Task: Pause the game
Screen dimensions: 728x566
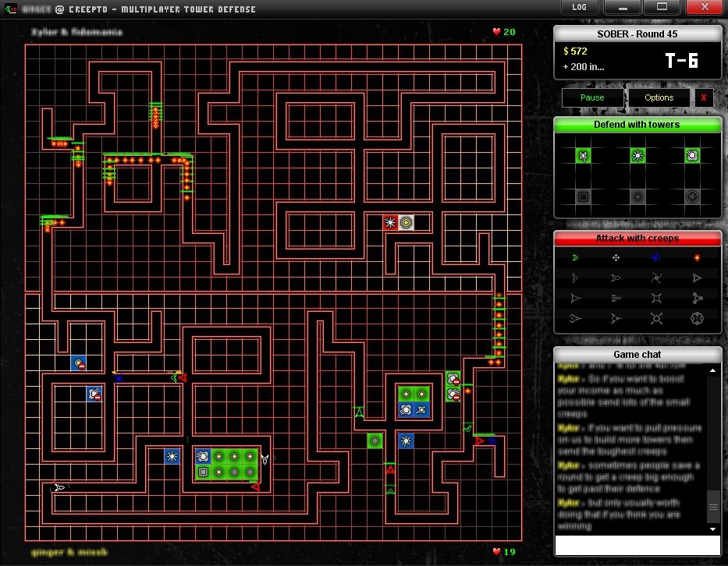Action: tap(592, 97)
